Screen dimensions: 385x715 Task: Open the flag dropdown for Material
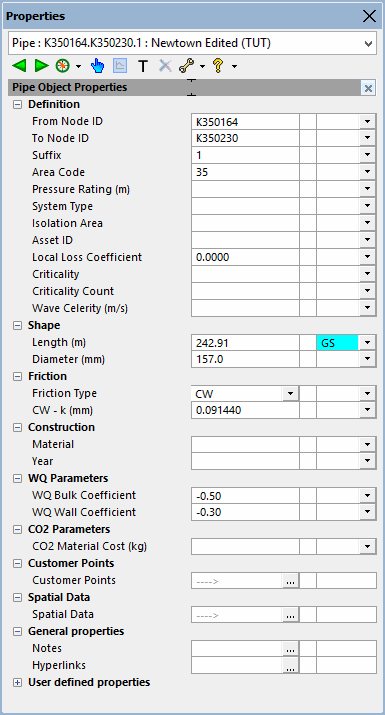[x=367, y=445]
